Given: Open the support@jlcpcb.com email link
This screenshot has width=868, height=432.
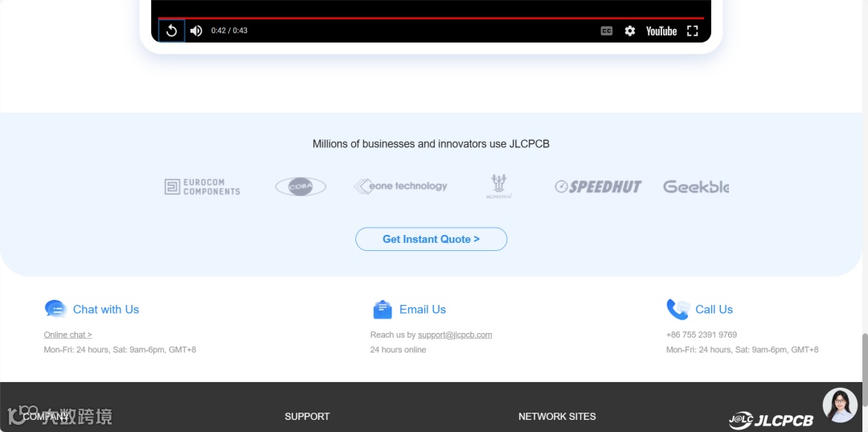Looking at the screenshot, I should tap(455, 335).
